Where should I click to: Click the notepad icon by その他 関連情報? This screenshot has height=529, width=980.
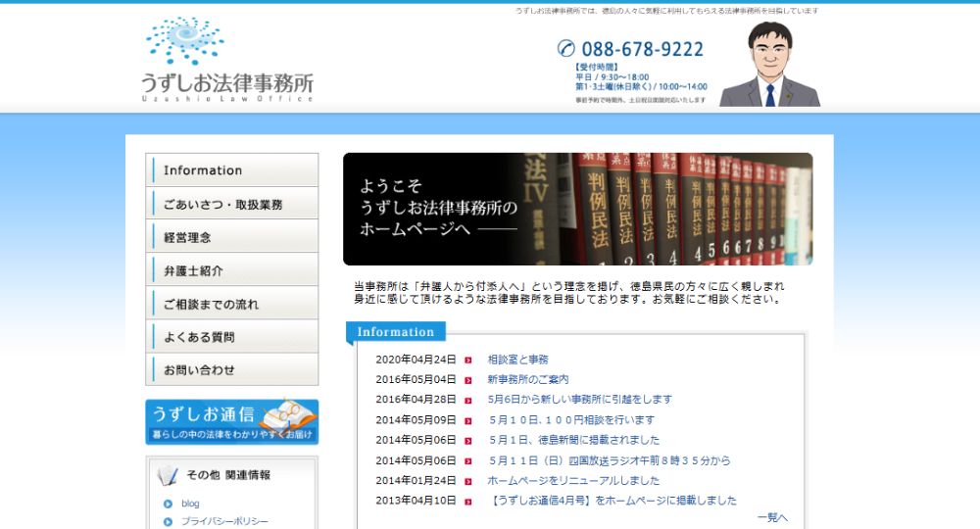(x=168, y=475)
